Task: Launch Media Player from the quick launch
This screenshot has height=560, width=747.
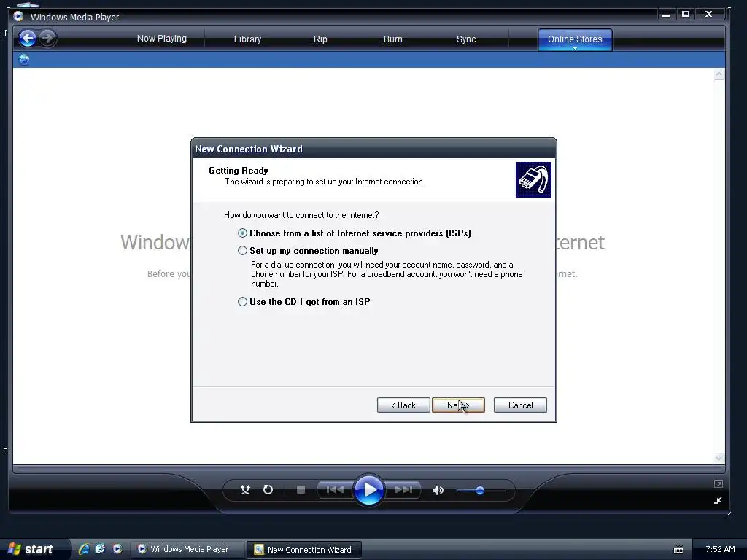Action: (x=117, y=549)
